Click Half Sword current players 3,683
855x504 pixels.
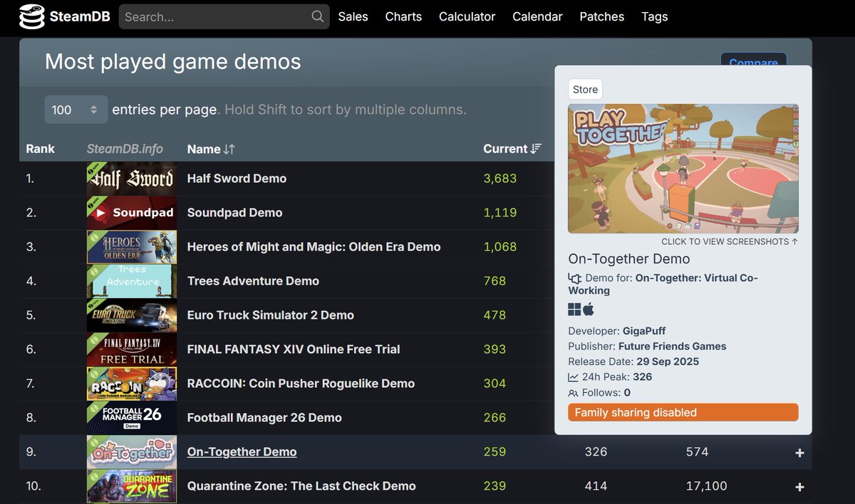[x=500, y=179]
